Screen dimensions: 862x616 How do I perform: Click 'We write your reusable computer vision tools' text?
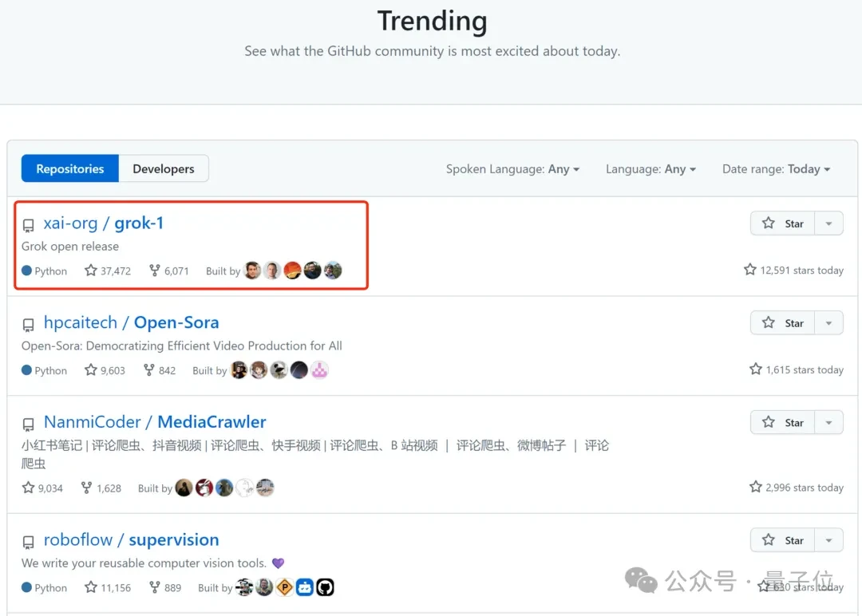[x=144, y=563]
